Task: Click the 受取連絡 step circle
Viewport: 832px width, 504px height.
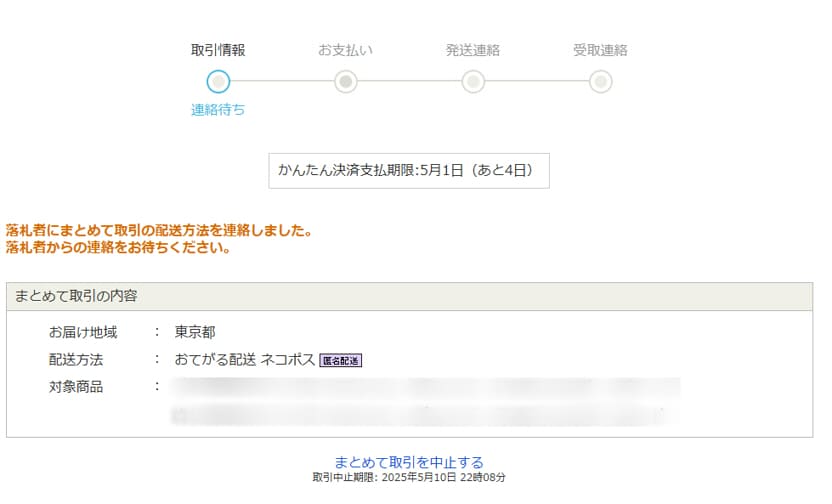Action: click(x=600, y=81)
